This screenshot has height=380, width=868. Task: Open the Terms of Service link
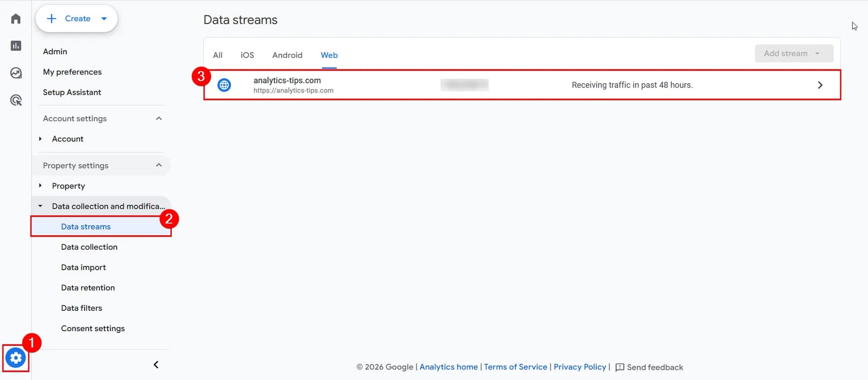pyautogui.click(x=515, y=367)
